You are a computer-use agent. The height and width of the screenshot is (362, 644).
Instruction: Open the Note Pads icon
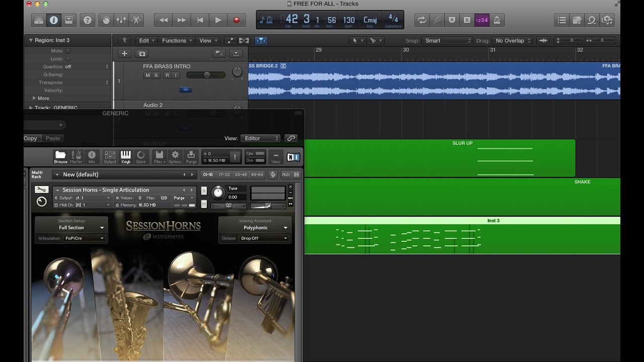click(x=577, y=20)
